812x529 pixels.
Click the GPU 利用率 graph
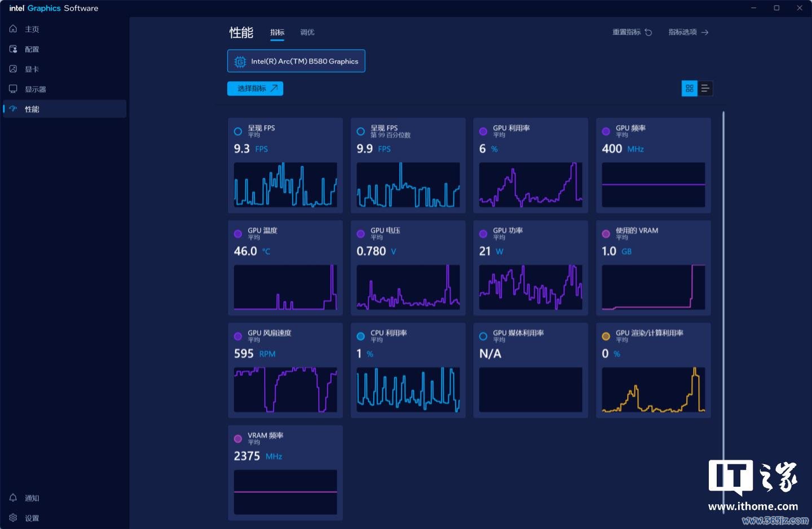(531, 185)
